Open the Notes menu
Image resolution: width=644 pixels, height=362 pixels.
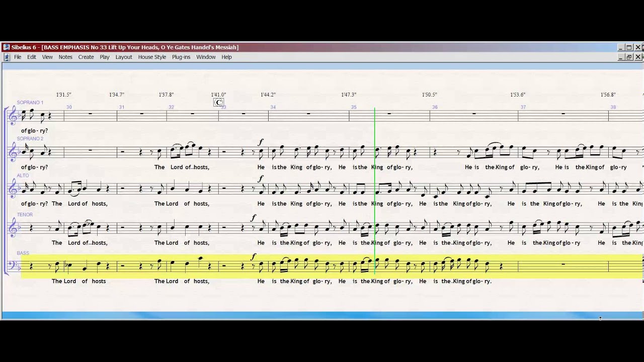tap(65, 57)
